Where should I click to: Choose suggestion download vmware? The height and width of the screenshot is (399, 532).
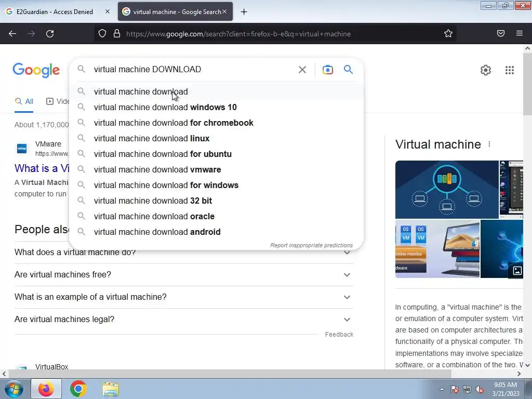(216, 170)
